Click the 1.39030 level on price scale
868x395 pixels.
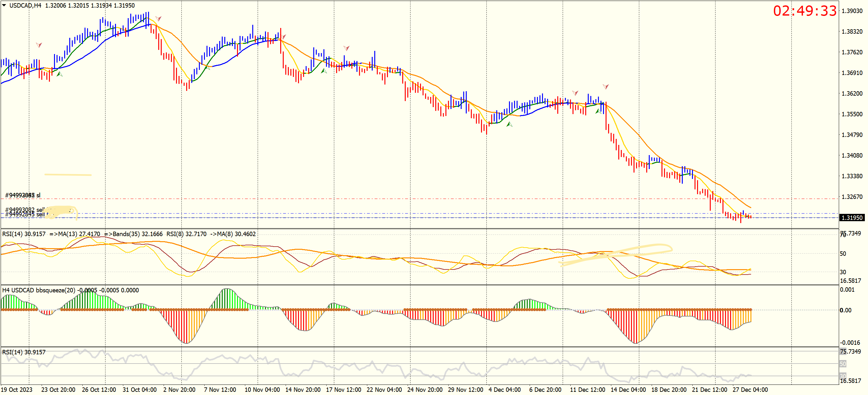[x=852, y=11]
